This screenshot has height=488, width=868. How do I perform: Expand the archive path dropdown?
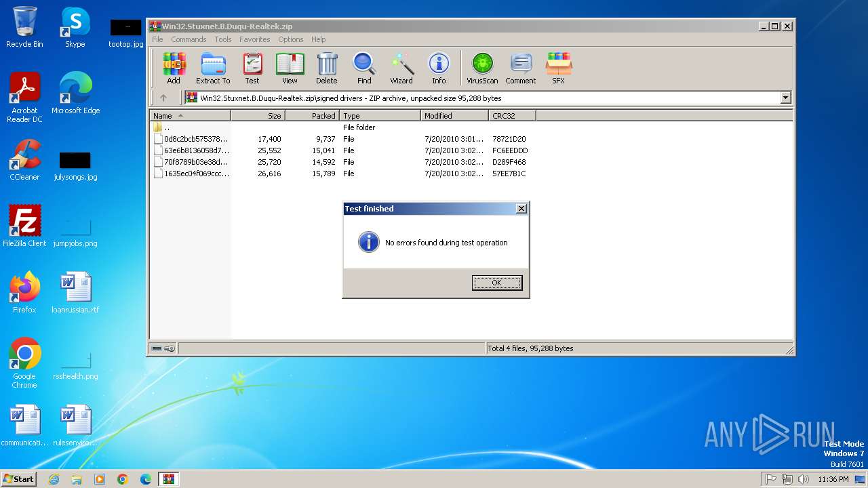[785, 98]
